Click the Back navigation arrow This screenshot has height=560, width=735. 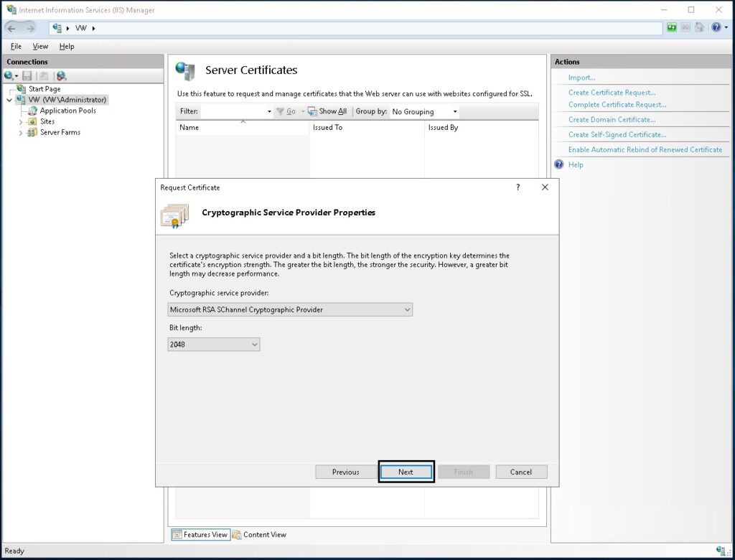[x=12, y=28]
